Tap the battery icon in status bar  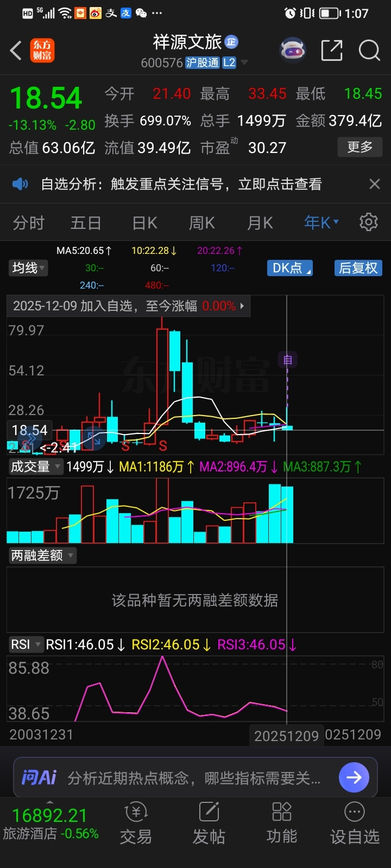tap(330, 13)
